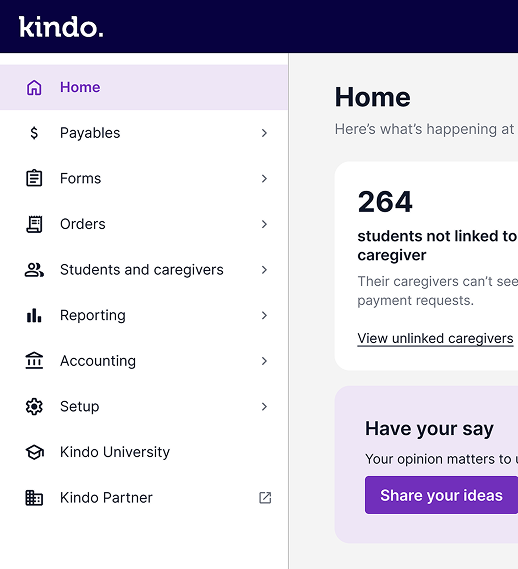Follow the View unlinked caregivers link
518x569 pixels.
435,339
